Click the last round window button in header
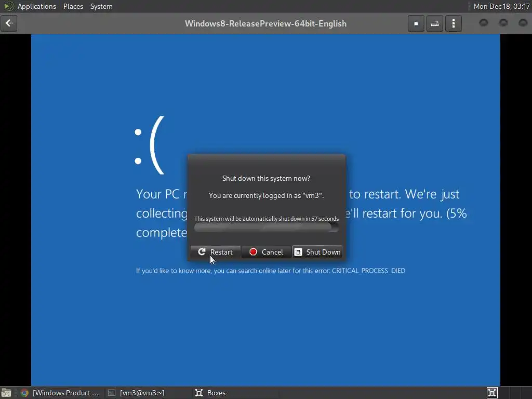Viewport: 532px width, 399px height. click(x=523, y=23)
